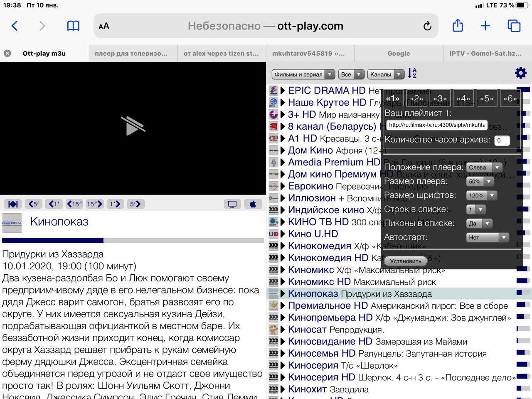Click the 3+ HD channel icon

tap(273, 115)
